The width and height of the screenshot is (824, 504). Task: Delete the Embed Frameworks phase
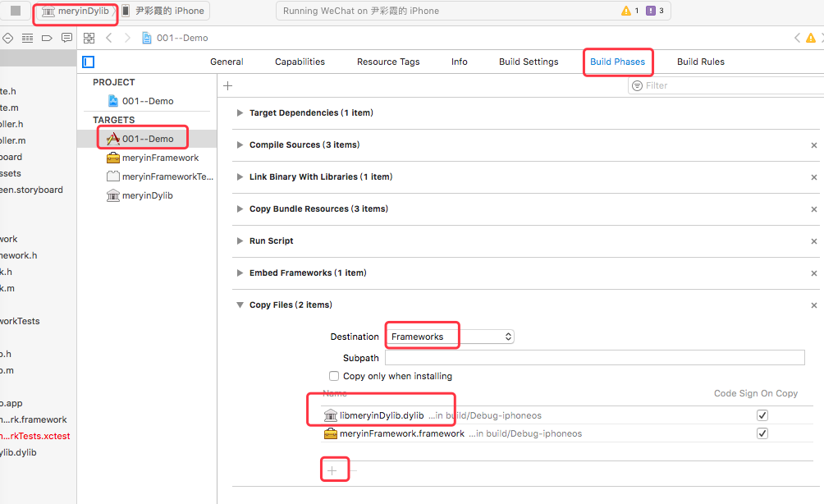(x=814, y=274)
